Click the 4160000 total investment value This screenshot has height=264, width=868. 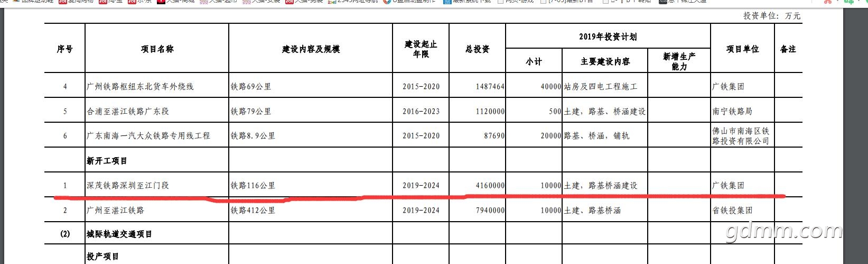pos(486,186)
